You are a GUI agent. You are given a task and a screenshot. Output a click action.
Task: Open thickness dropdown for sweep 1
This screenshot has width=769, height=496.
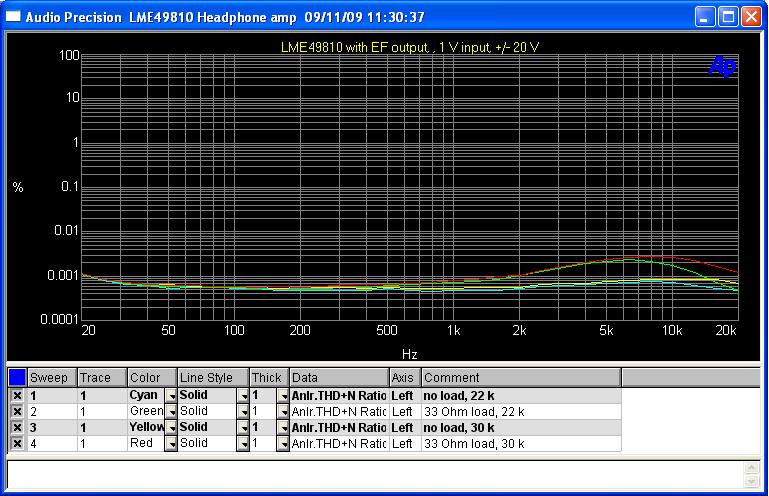[x=283, y=395]
